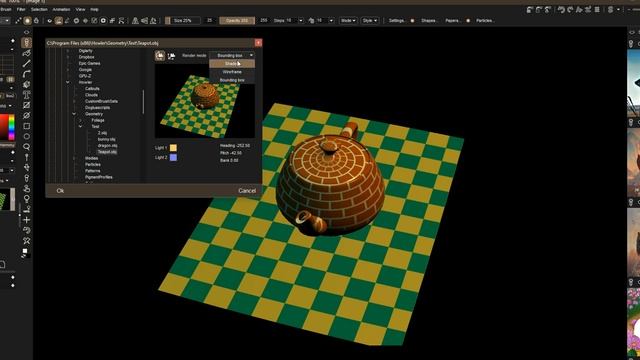Choose Bounding box from Render mode list

click(x=232, y=80)
